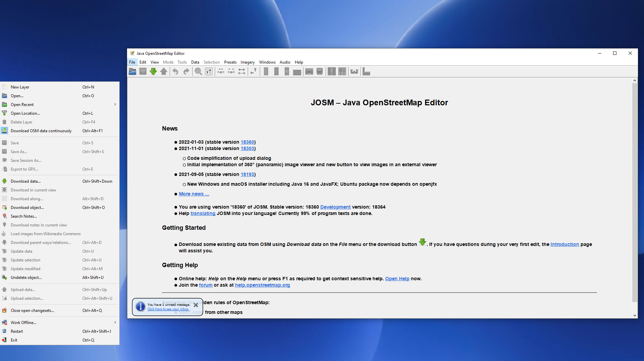Click the Save floppy disk toolbar icon
Viewport: 644px width, 361px height.
pyautogui.click(x=143, y=71)
